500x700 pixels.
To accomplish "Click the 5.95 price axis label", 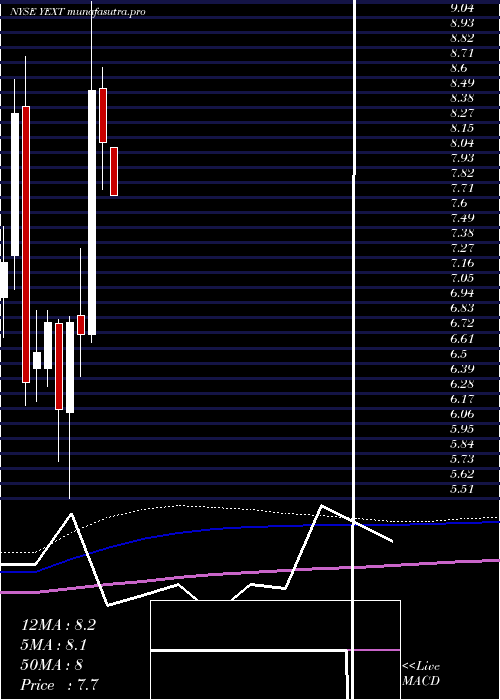I will pos(462,428).
